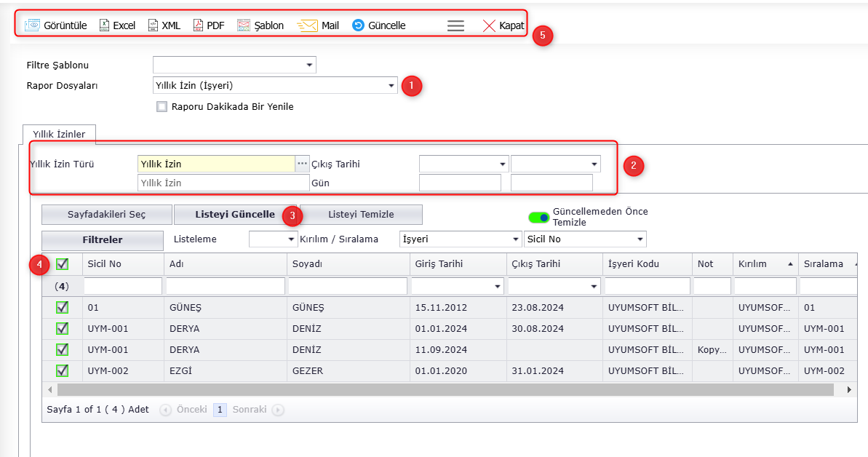The height and width of the screenshot is (457, 868).
Task: Click the Sicil No filter field
Action: 123,286
